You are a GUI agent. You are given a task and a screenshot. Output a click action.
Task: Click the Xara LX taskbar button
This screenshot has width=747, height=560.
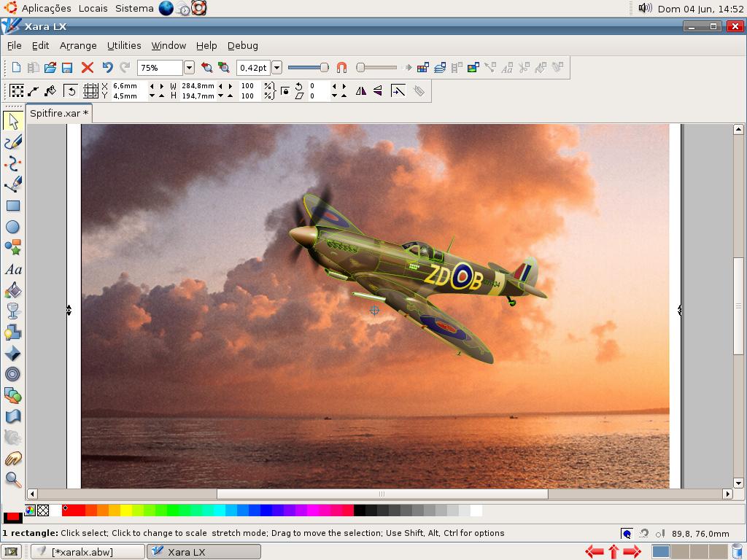204,552
